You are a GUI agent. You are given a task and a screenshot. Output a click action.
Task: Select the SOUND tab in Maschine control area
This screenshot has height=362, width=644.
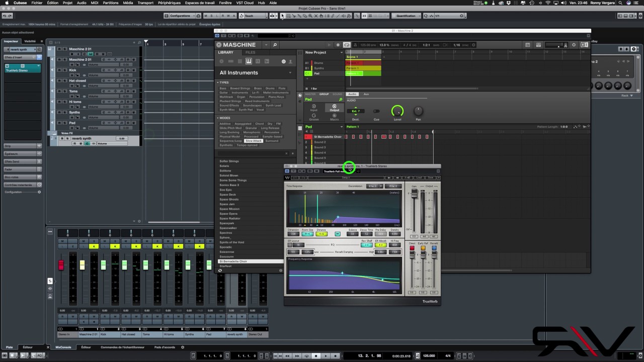coord(337,94)
